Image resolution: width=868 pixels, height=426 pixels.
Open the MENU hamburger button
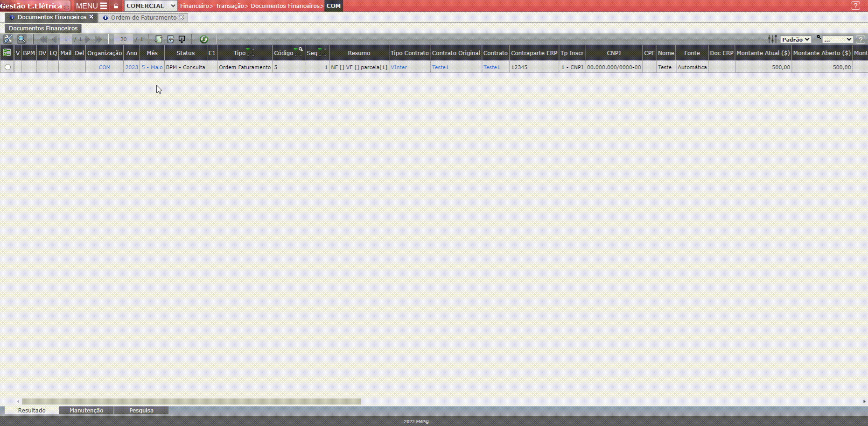tap(91, 6)
